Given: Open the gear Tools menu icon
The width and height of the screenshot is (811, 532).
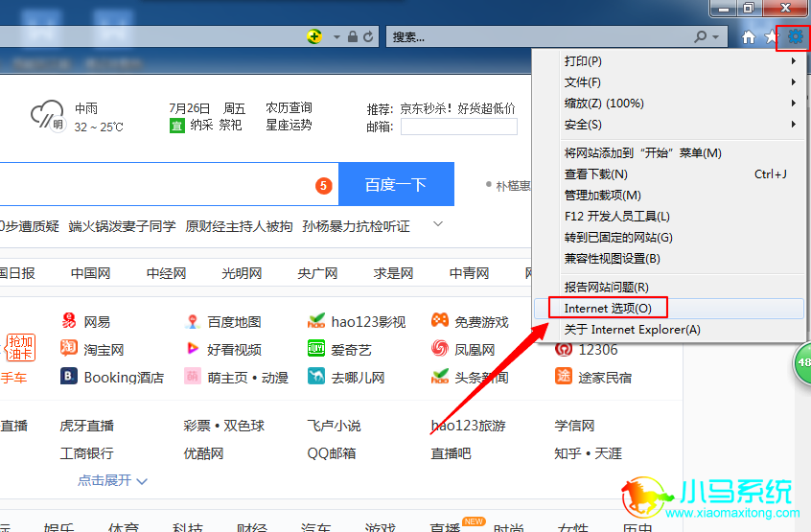Looking at the screenshot, I should pyautogui.click(x=795, y=36).
